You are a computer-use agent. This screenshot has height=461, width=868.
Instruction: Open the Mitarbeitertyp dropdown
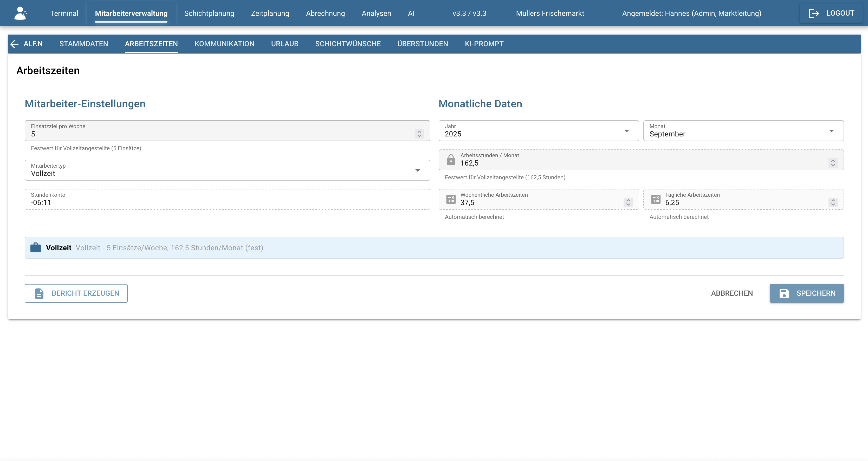click(418, 170)
